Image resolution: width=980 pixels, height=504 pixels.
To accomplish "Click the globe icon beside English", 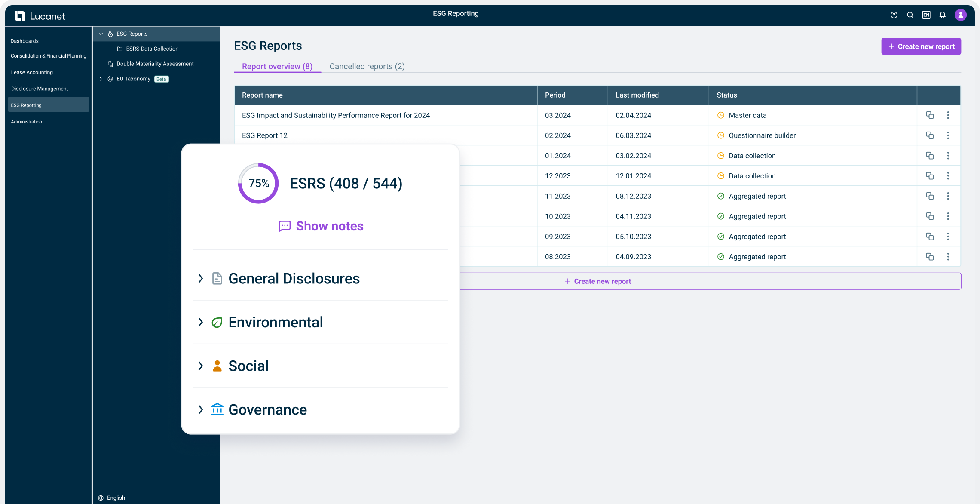I will click(101, 498).
